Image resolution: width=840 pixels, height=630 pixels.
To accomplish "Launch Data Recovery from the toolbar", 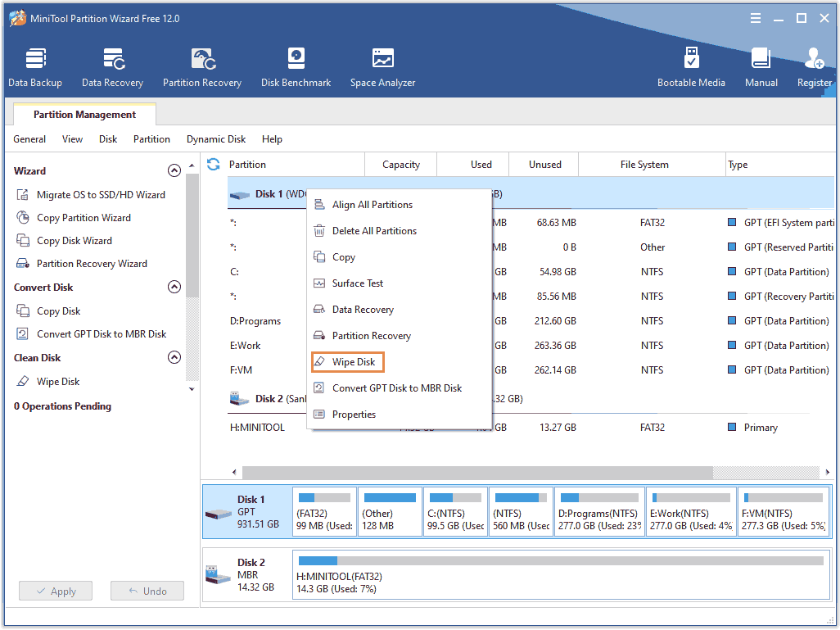I will coord(112,67).
